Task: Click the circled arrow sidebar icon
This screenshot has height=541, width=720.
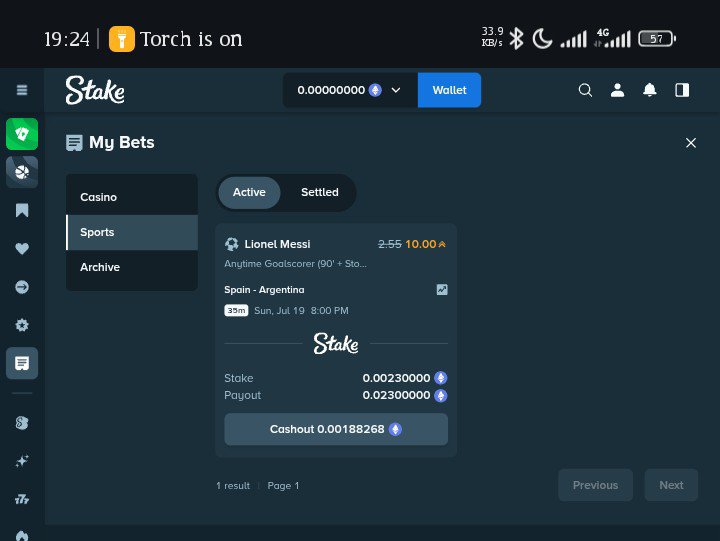Action: (22, 287)
